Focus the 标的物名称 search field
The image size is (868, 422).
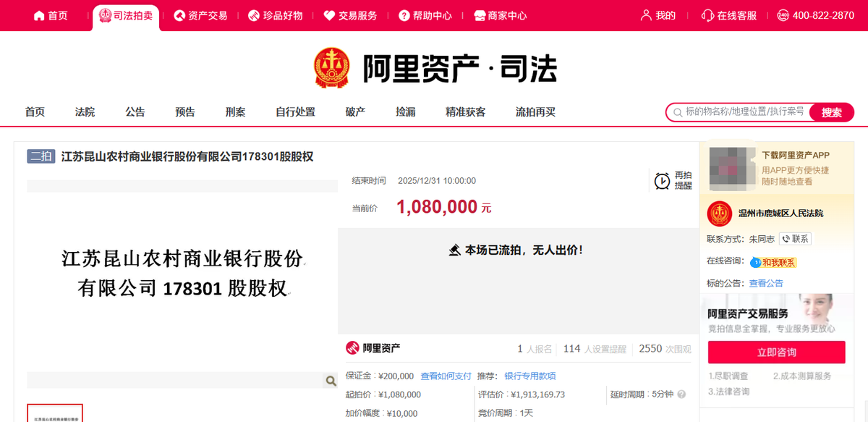tap(745, 112)
